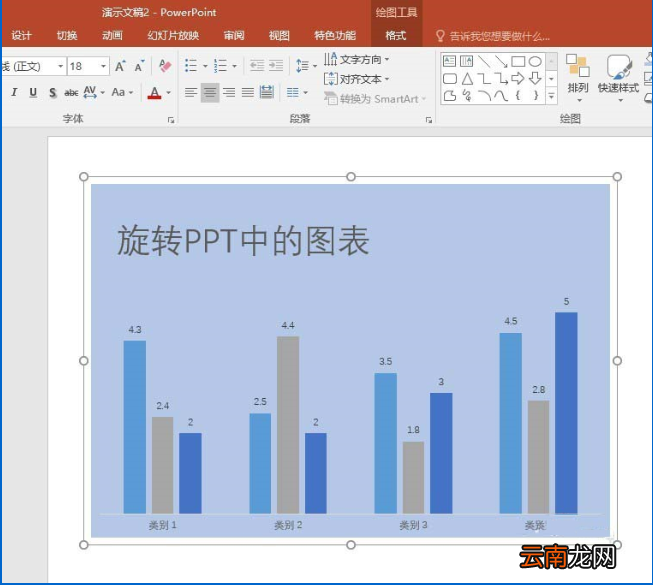Open the 动画 tab
The image size is (653, 585).
tap(112, 35)
